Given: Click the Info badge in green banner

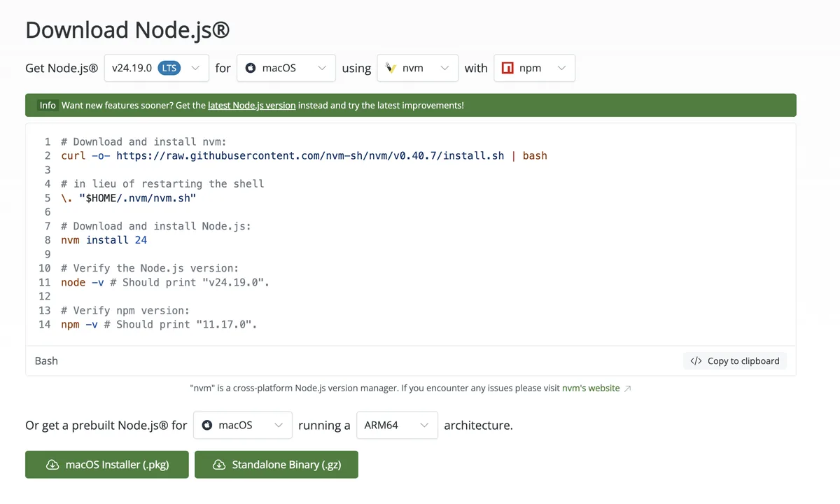Looking at the screenshot, I should (x=48, y=105).
